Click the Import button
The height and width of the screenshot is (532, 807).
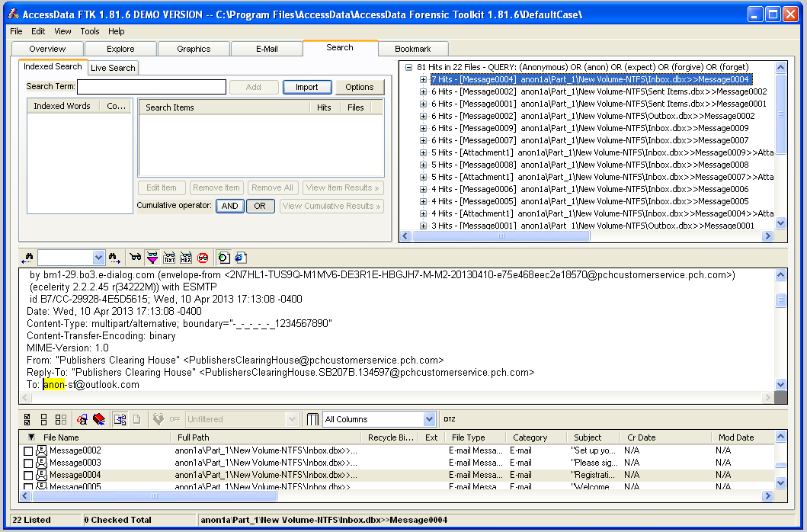[306, 87]
